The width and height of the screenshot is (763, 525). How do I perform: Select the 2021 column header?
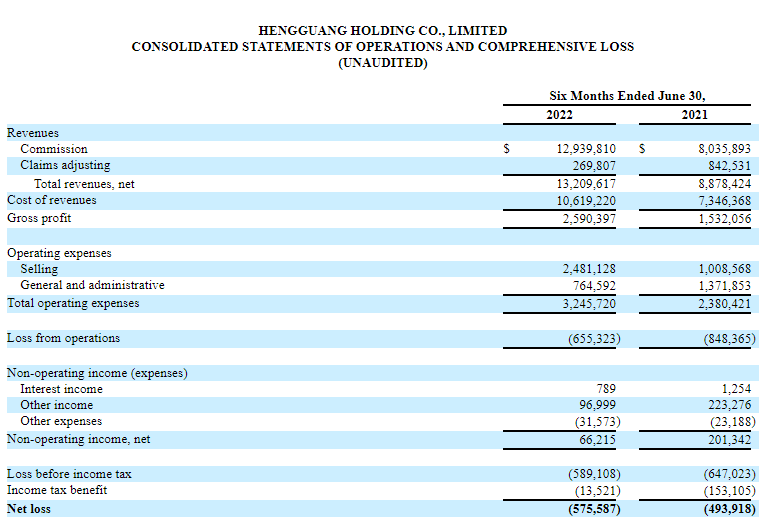(695, 115)
